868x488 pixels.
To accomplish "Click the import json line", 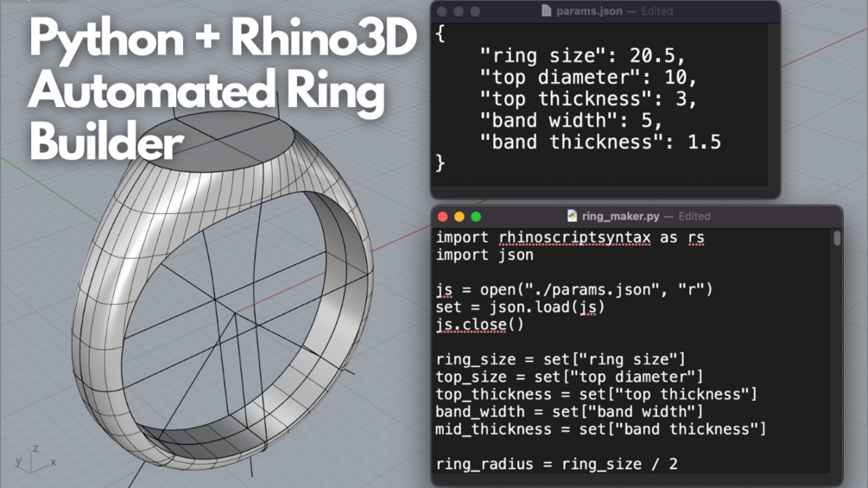I will click(x=485, y=255).
